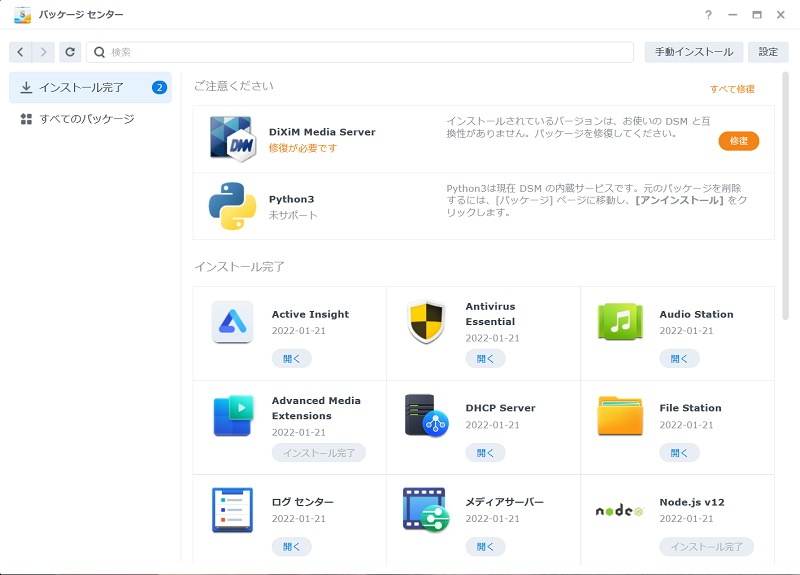Image resolution: width=800 pixels, height=575 pixels.
Task: Open 設定 settings button
Action: (x=768, y=52)
